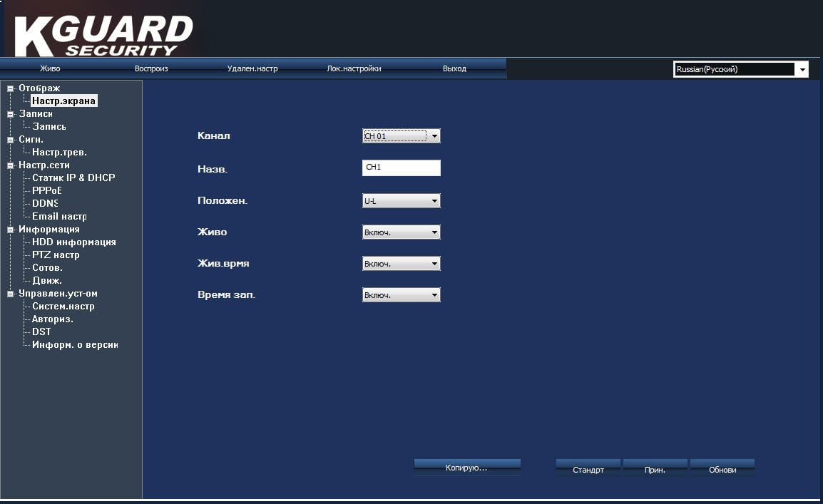Viewport: 823px width, 504px height.
Task: Click the Выход menu item
Action: pyautogui.click(x=454, y=68)
